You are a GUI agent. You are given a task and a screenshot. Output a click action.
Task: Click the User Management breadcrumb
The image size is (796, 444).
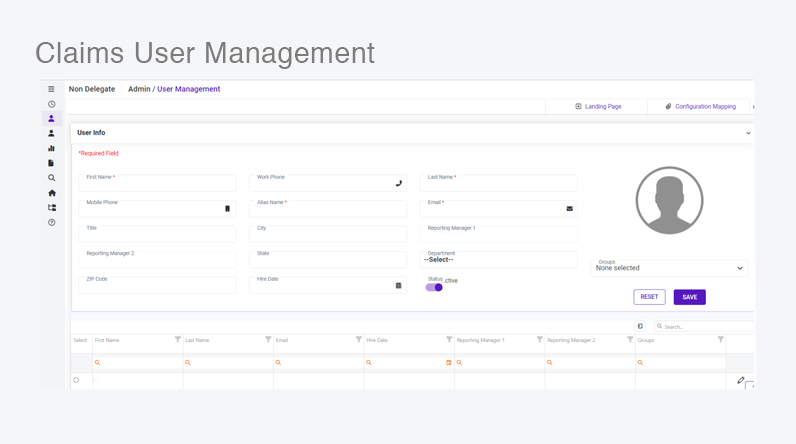click(189, 89)
